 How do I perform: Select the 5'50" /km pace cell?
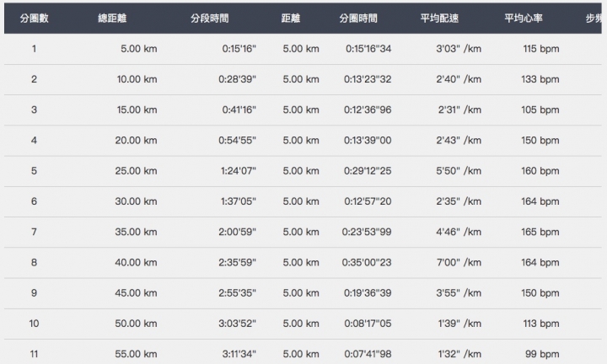coord(459,171)
